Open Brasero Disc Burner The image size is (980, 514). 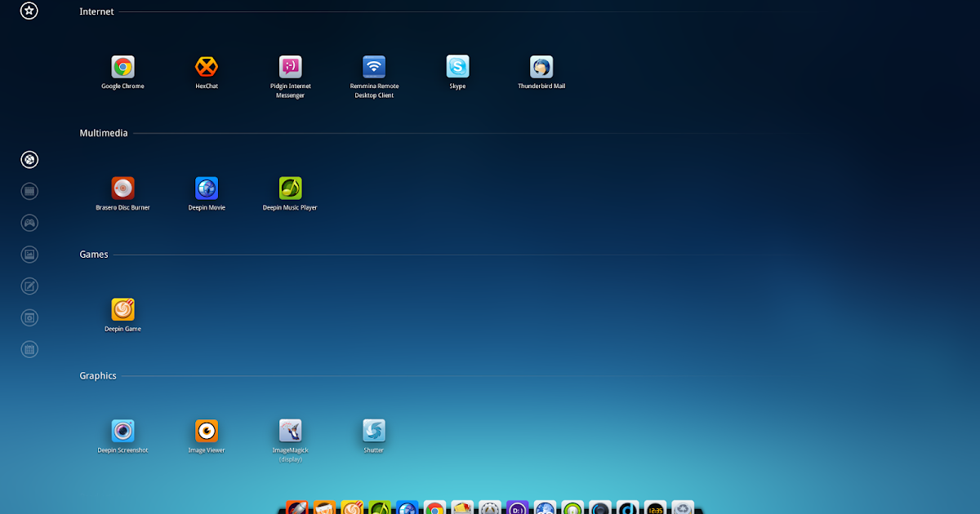(x=122, y=188)
